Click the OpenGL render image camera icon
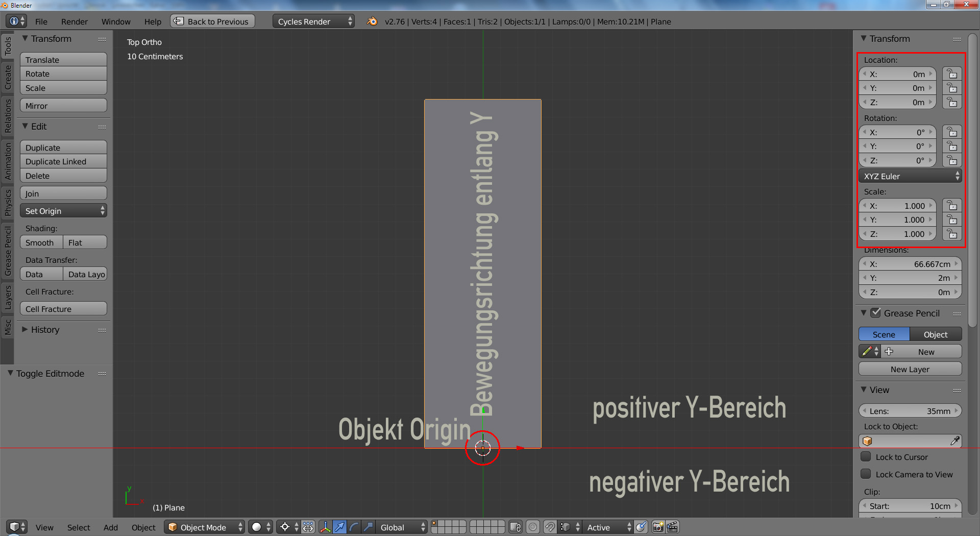The width and height of the screenshot is (980, 536). 658,527
